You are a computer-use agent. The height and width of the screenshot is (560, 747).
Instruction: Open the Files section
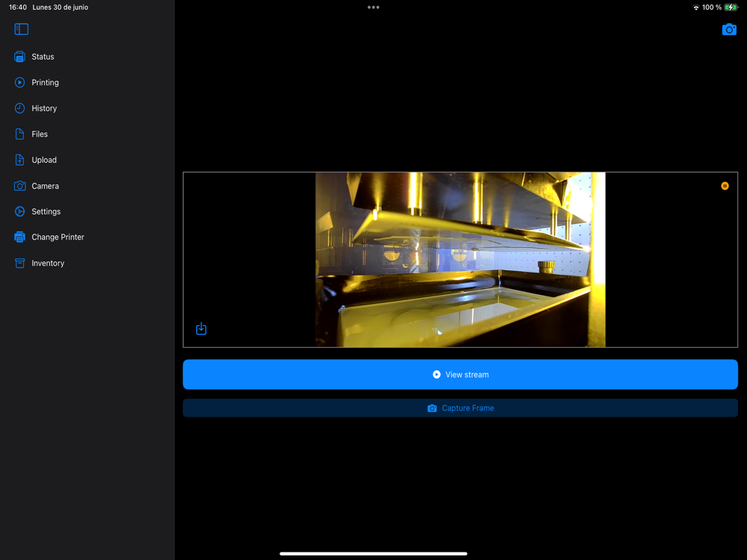(40, 134)
